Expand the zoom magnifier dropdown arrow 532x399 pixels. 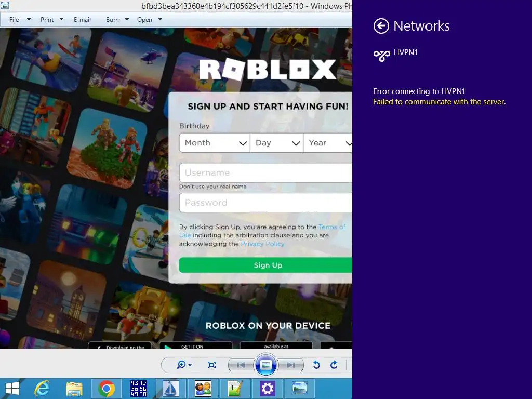click(x=190, y=365)
